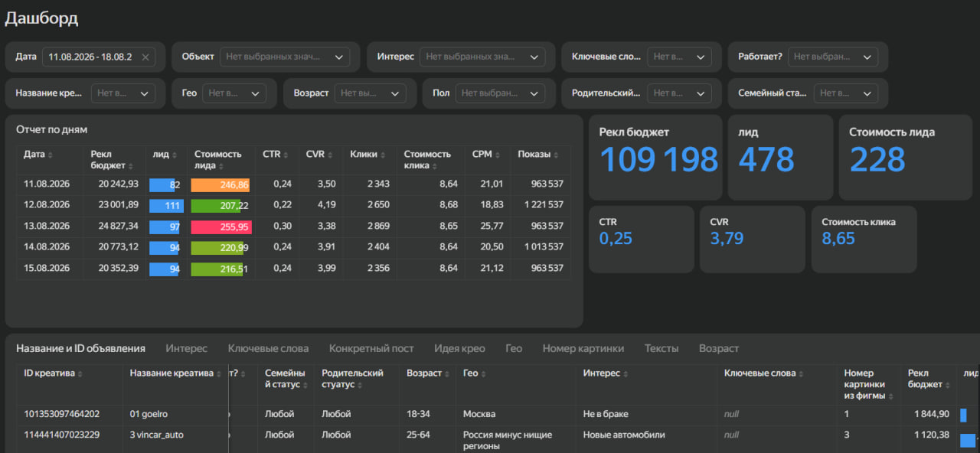The width and height of the screenshot is (980, 453).
Task: Switch to the Ключевые слова tab
Action: pyautogui.click(x=268, y=348)
